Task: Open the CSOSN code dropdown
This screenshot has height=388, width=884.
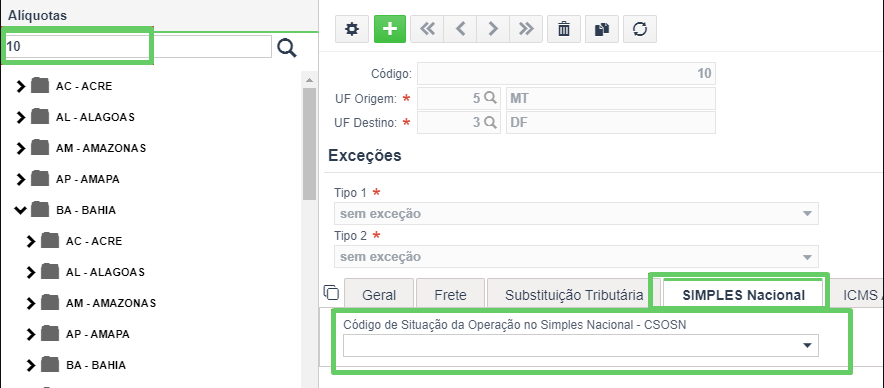Action: 581,345
